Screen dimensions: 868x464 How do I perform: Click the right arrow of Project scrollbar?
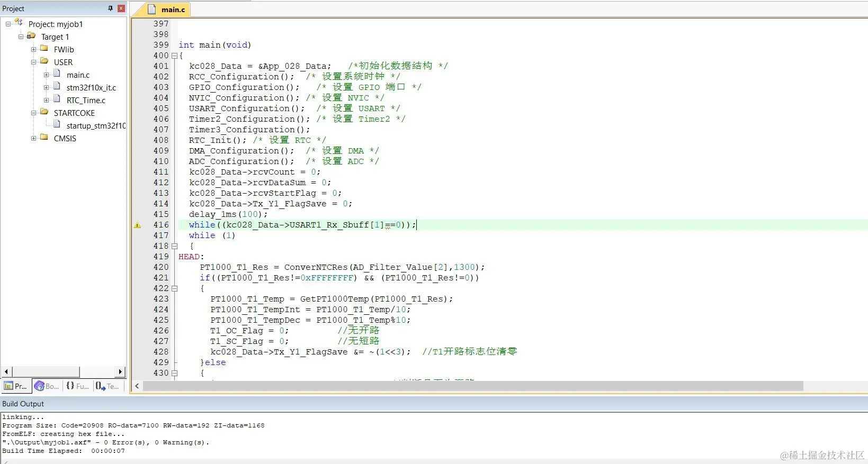point(120,372)
